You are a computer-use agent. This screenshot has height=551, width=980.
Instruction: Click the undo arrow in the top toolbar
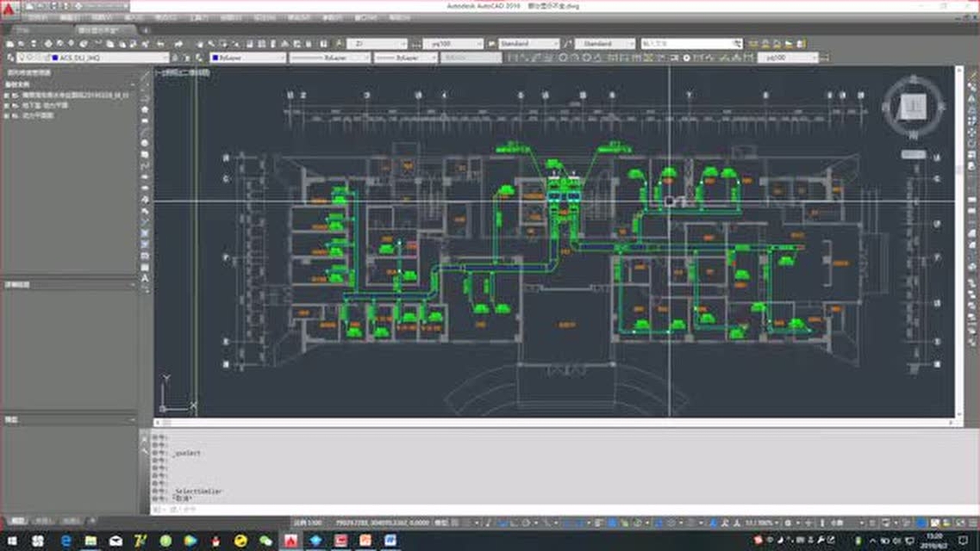(x=159, y=44)
